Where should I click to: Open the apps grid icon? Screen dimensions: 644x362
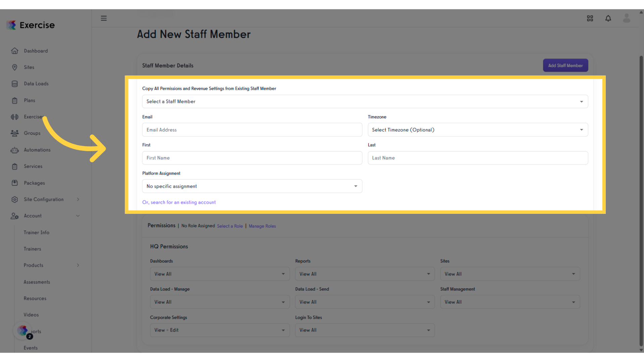click(590, 18)
